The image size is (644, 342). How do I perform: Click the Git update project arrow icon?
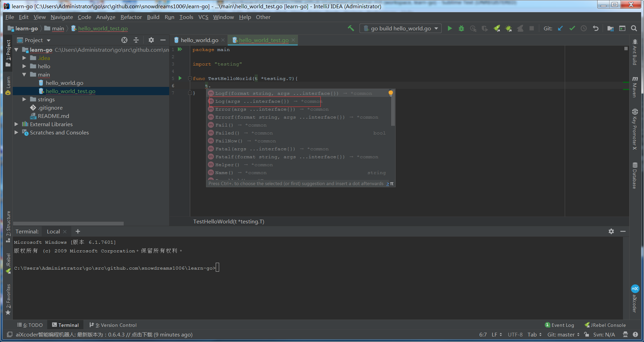[560, 29]
